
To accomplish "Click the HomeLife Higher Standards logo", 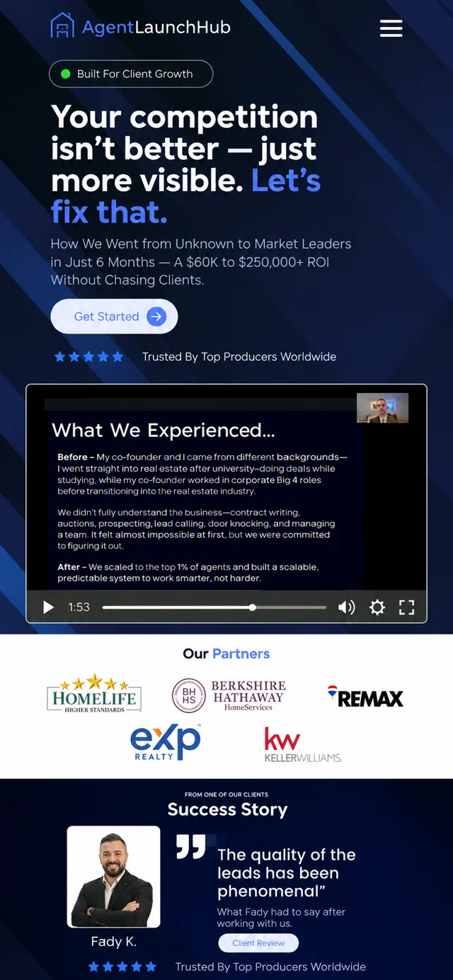I will point(94,693).
